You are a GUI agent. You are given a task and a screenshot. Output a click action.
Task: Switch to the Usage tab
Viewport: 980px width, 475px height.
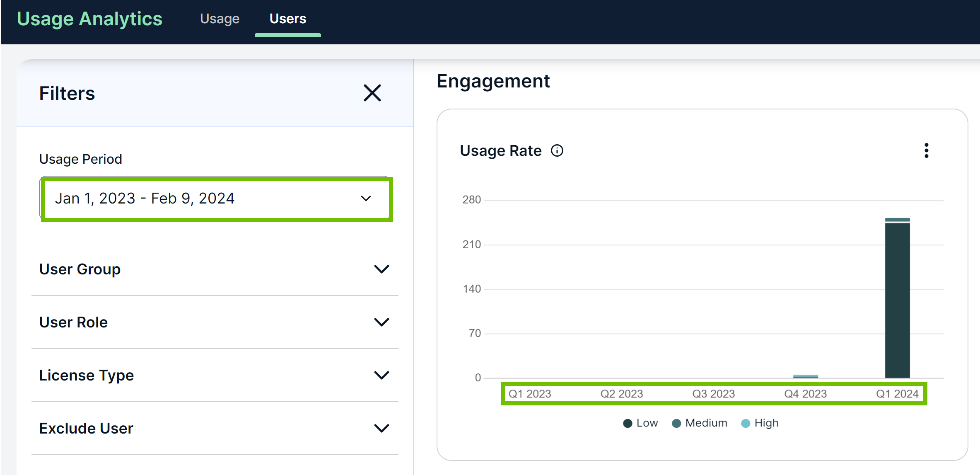point(220,19)
